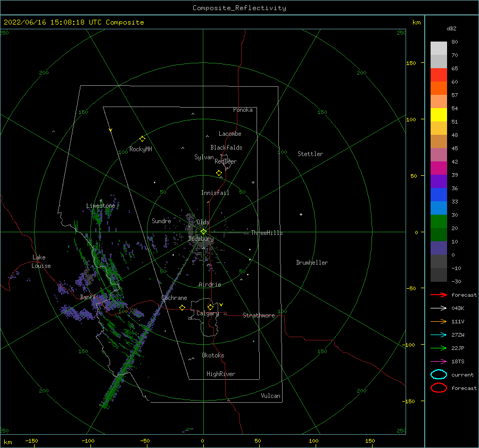479x448 pixels.
Task: Click the HighRiver label
Action: pyautogui.click(x=221, y=374)
